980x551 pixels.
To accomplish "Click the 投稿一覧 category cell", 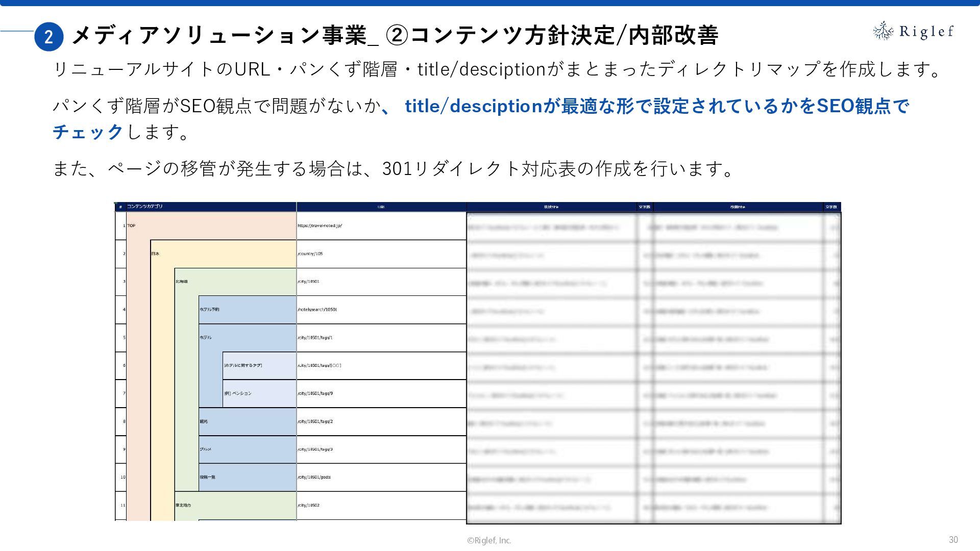I will (207, 477).
